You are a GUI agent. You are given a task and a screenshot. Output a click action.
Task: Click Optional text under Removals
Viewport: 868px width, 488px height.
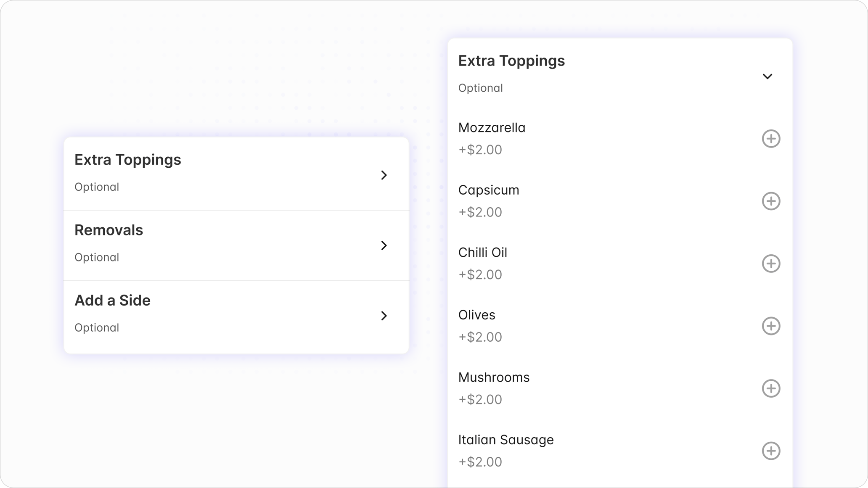click(x=97, y=257)
